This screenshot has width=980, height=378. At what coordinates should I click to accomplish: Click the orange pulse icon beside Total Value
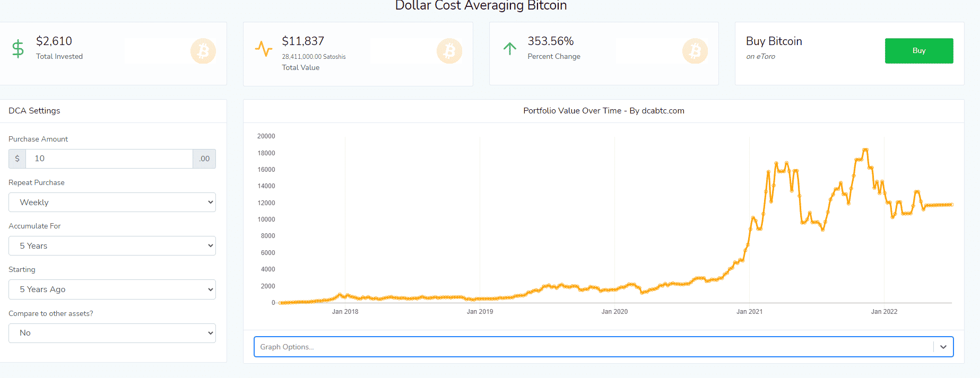pyautogui.click(x=263, y=49)
